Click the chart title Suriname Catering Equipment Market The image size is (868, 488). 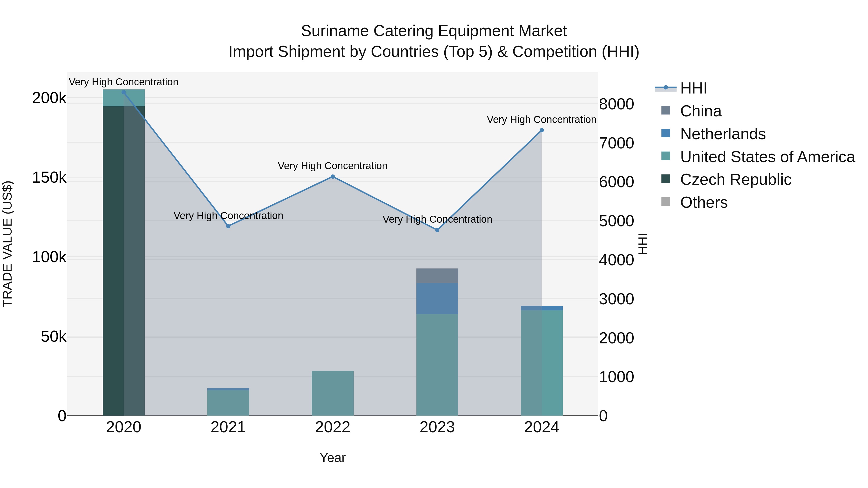pyautogui.click(x=434, y=31)
